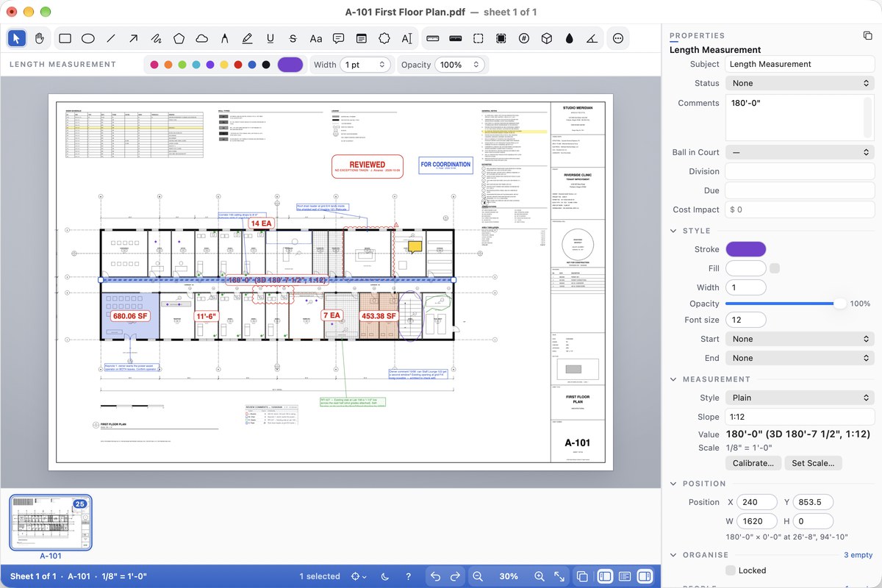Open the Start line ending dropdown
Viewport: 882px width, 588px height.
[x=800, y=339]
